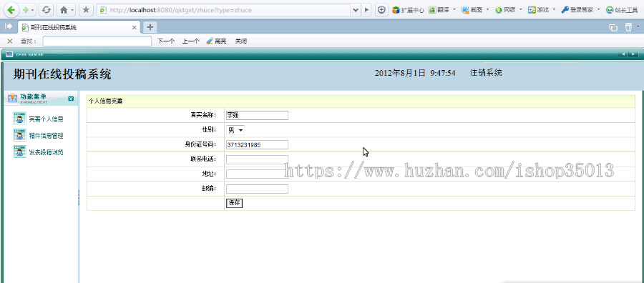Focus the 查找 search text box
The width and height of the screenshot is (644, 283).
(x=97, y=41)
